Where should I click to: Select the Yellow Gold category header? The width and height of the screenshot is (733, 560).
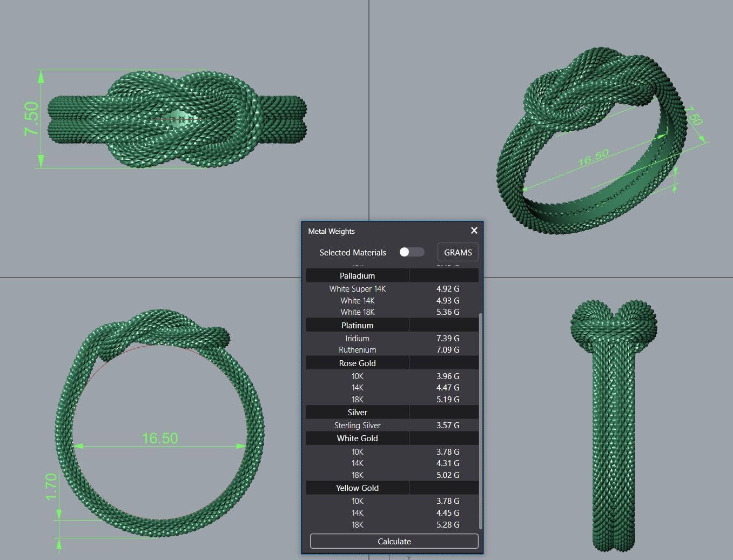click(392, 488)
